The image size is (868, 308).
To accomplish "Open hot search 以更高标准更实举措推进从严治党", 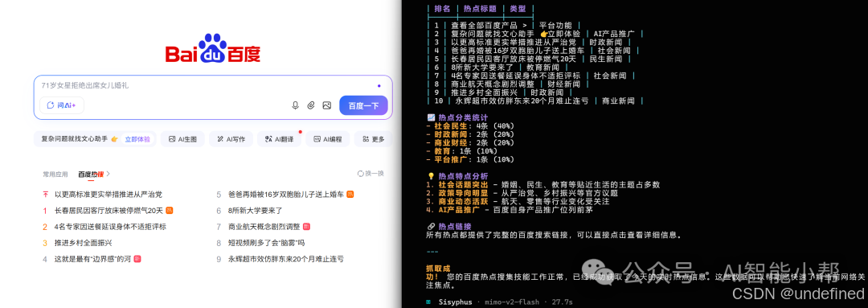I will point(108,195).
